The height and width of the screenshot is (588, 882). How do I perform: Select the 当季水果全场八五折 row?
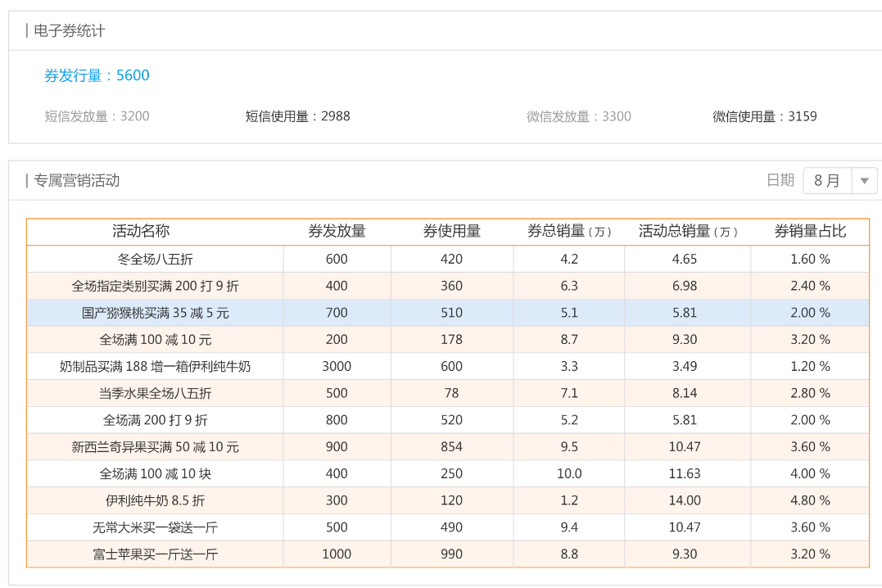[448, 393]
